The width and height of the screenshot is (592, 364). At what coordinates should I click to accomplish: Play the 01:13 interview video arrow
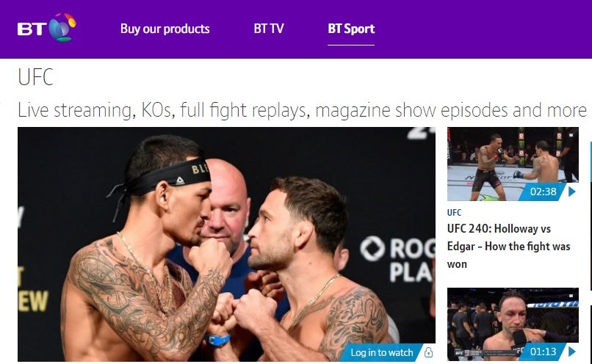tap(572, 352)
